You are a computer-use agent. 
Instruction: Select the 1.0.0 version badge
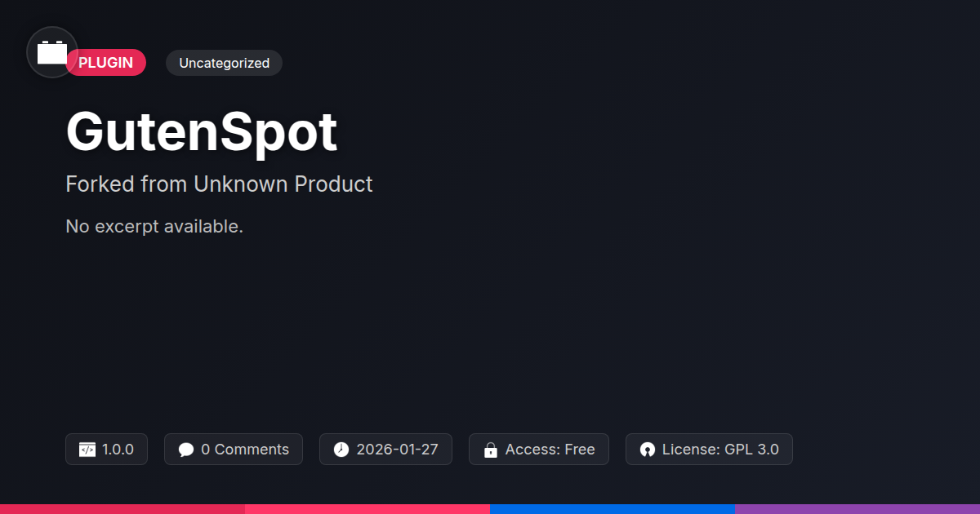click(106, 450)
